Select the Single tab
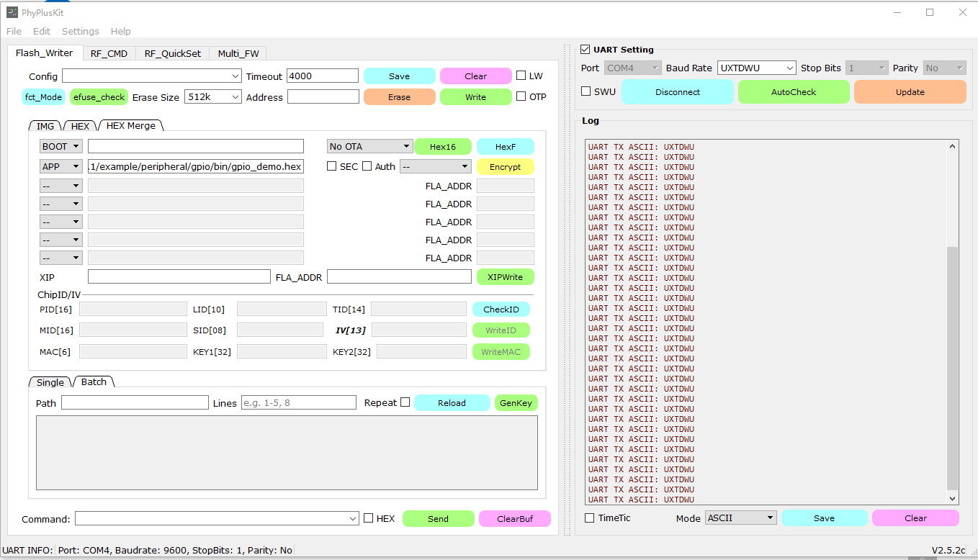Viewport: 978px width, 560px height. coord(50,382)
